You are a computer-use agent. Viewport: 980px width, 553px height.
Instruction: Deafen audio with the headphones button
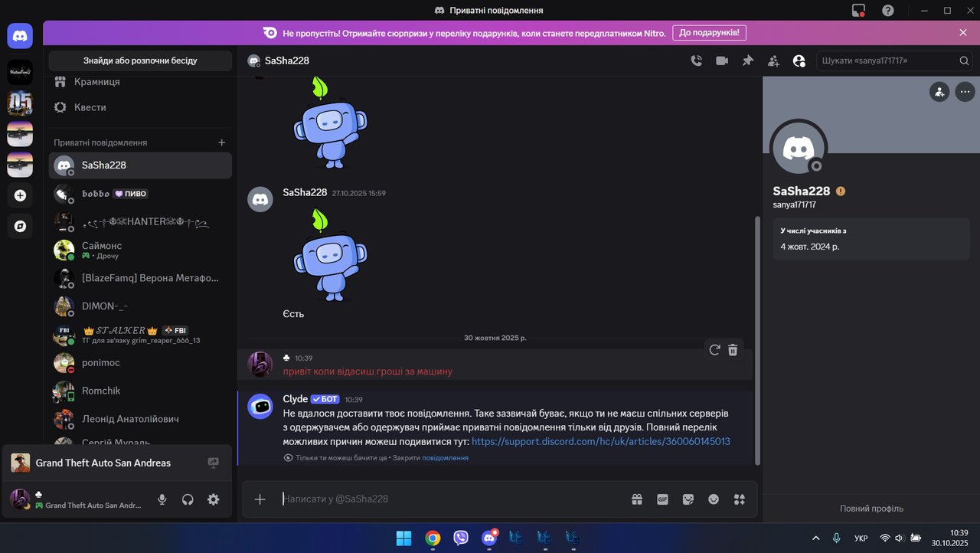[188, 499]
